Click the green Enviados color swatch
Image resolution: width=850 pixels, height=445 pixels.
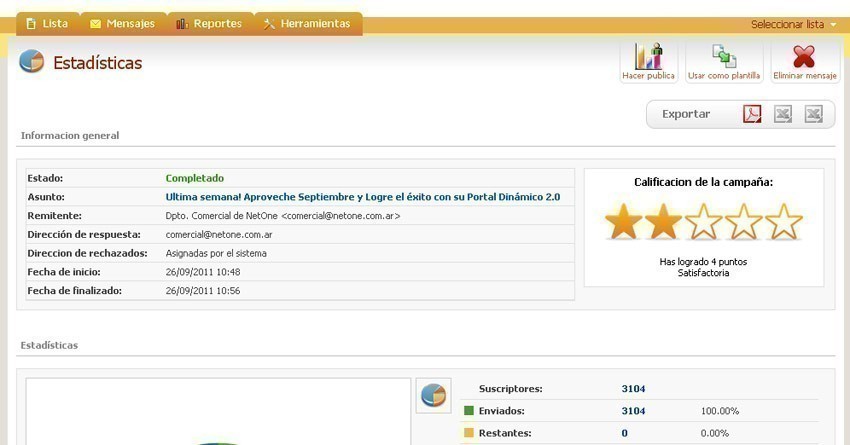coord(469,410)
